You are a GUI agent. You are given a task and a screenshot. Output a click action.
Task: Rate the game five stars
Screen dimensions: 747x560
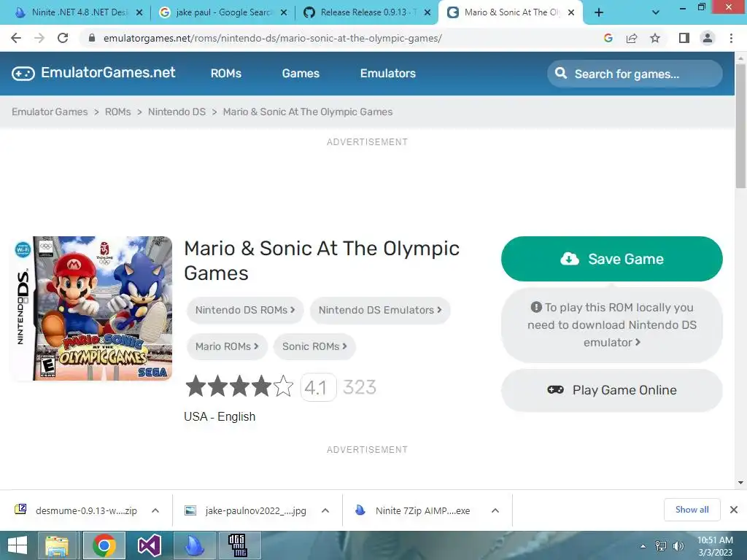coord(284,386)
